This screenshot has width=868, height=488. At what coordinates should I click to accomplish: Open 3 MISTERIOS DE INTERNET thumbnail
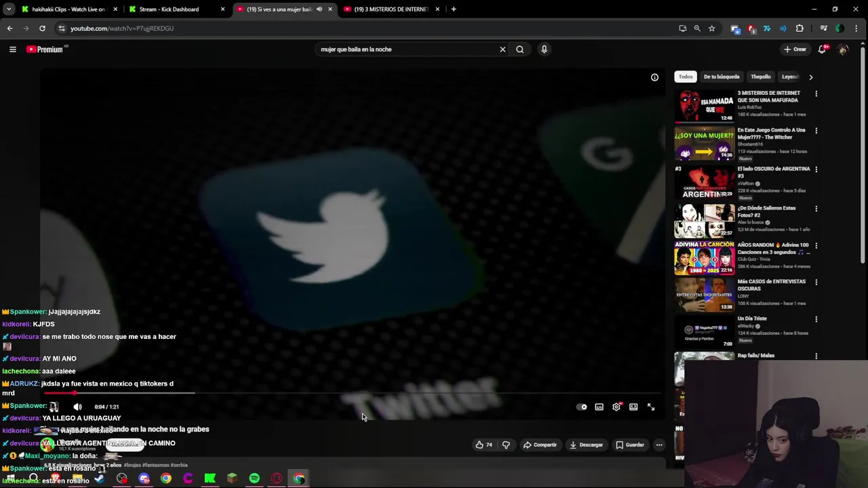(x=705, y=106)
